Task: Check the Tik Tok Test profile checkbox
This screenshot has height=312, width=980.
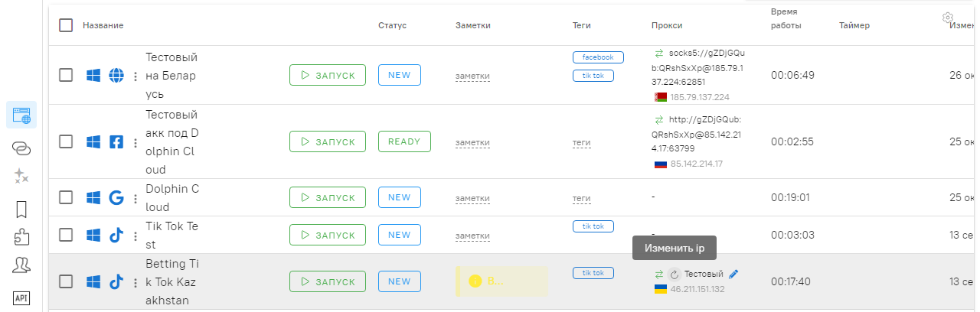Action: point(66,235)
